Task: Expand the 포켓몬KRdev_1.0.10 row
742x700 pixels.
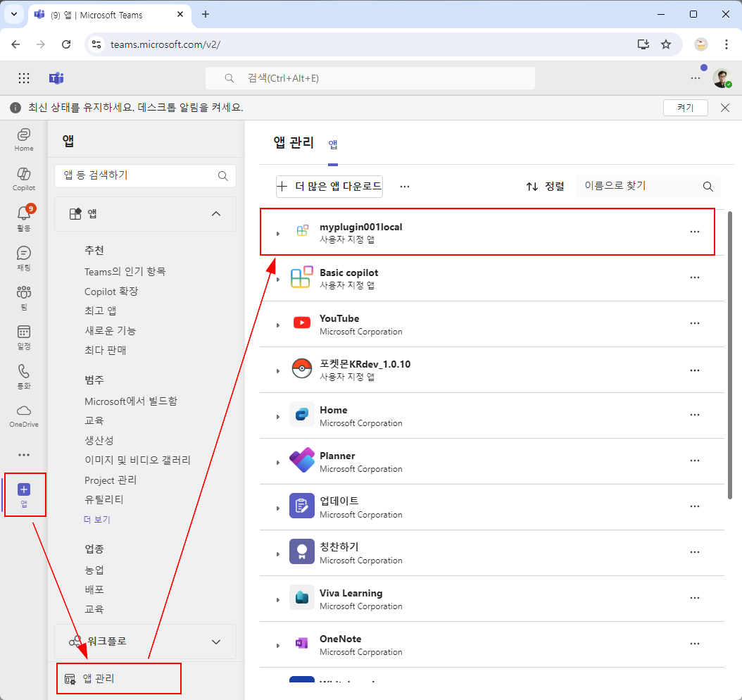Action: point(278,371)
